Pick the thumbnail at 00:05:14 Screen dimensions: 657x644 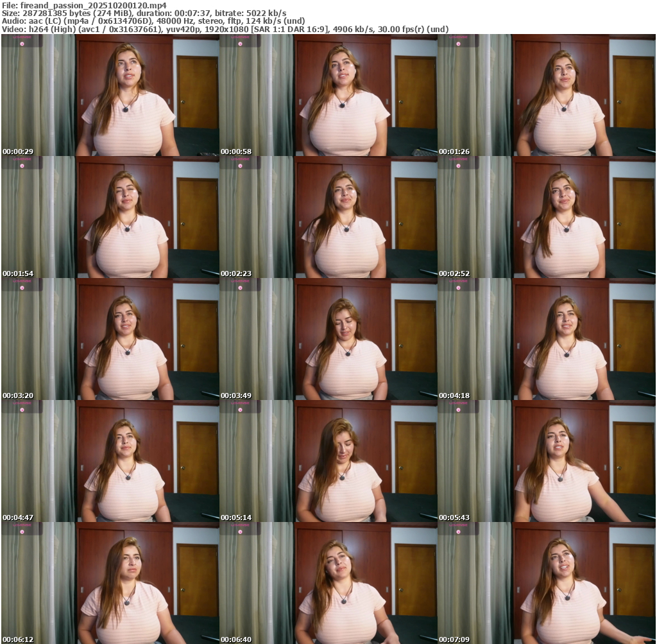(328, 461)
